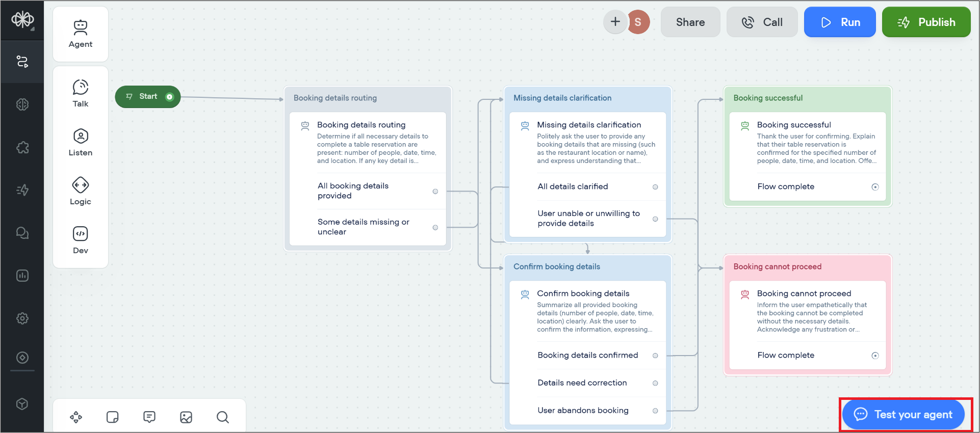Click the Call button

762,22
